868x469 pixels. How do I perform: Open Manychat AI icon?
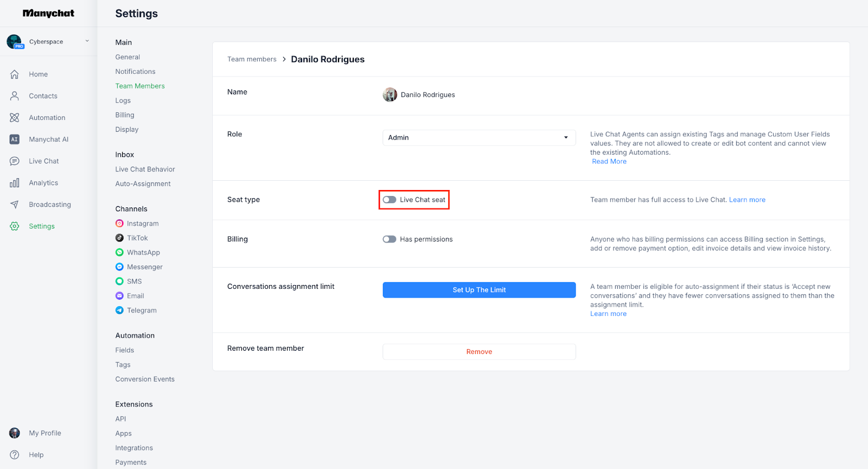[x=15, y=140]
